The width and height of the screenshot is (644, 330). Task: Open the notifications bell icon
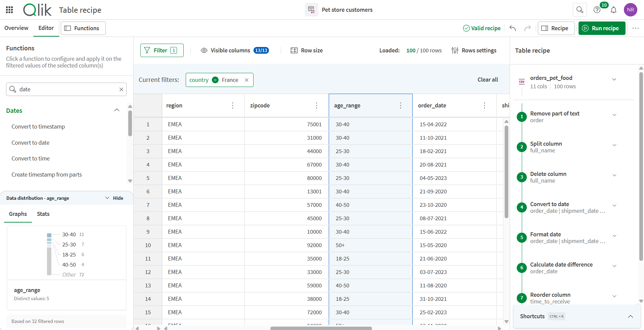point(613,10)
